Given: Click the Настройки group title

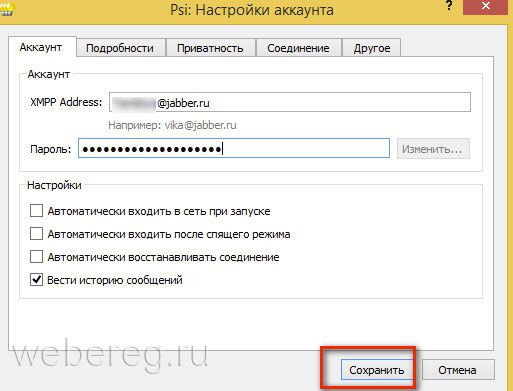Looking at the screenshot, I should tap(54, 185).
